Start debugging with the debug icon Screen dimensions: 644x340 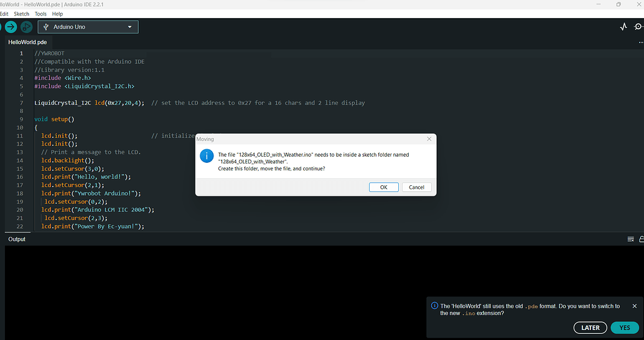pyautogui.click(x=26, y=27)
